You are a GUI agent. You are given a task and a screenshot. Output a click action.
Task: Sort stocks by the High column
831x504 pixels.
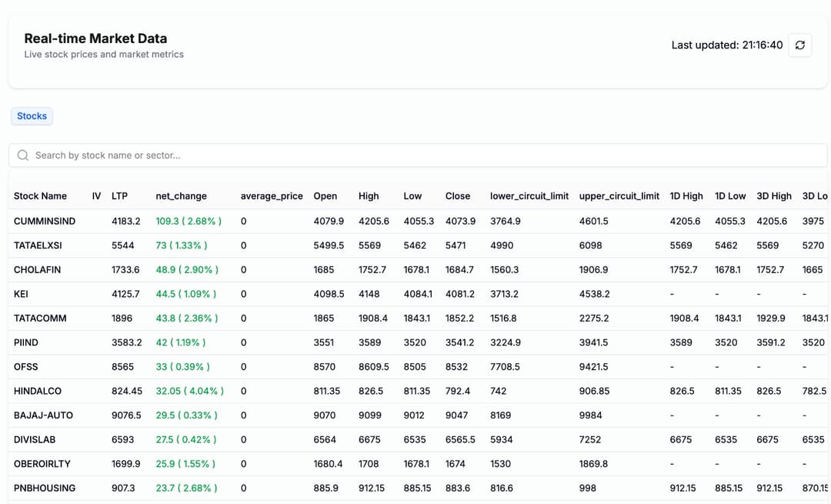point(369,196)
